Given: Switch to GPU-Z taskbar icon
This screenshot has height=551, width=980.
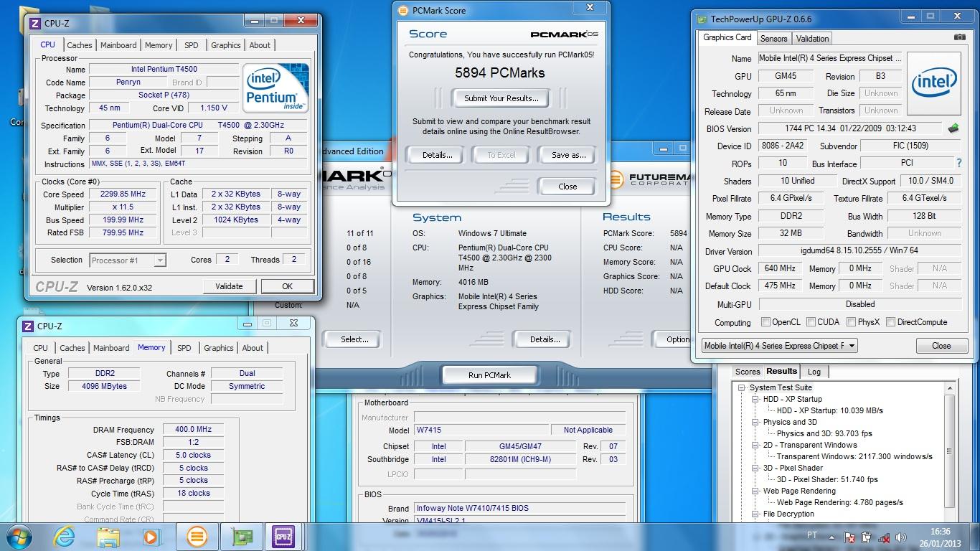Looking at the screenshot, I should coord(242,536).
